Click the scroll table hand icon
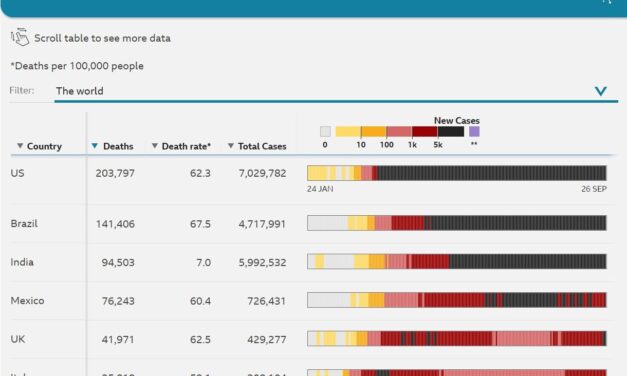Viewport: 627px width, 376px height. click(20, 37)
